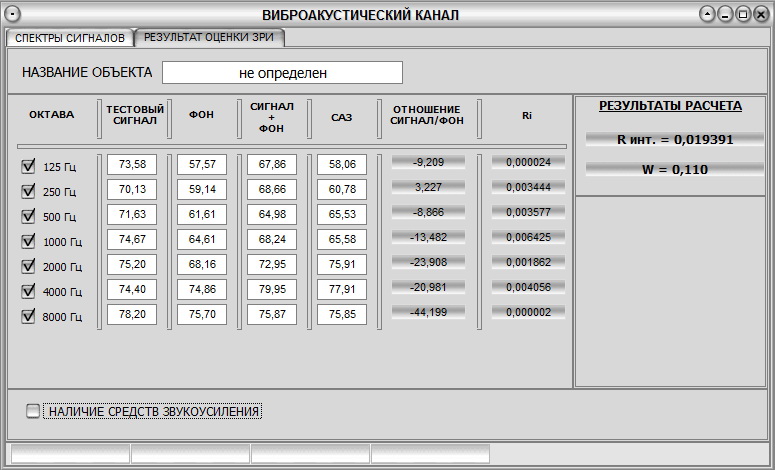
Task: Click the maximize window icon in title bar
Action: [x=743, y=14]
